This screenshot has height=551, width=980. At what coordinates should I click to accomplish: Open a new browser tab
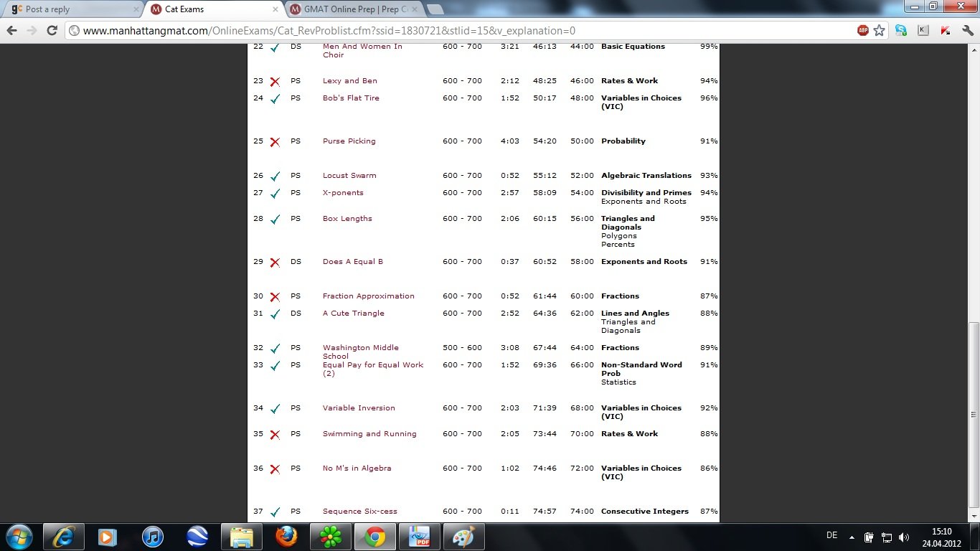click(x=435, y=9)
